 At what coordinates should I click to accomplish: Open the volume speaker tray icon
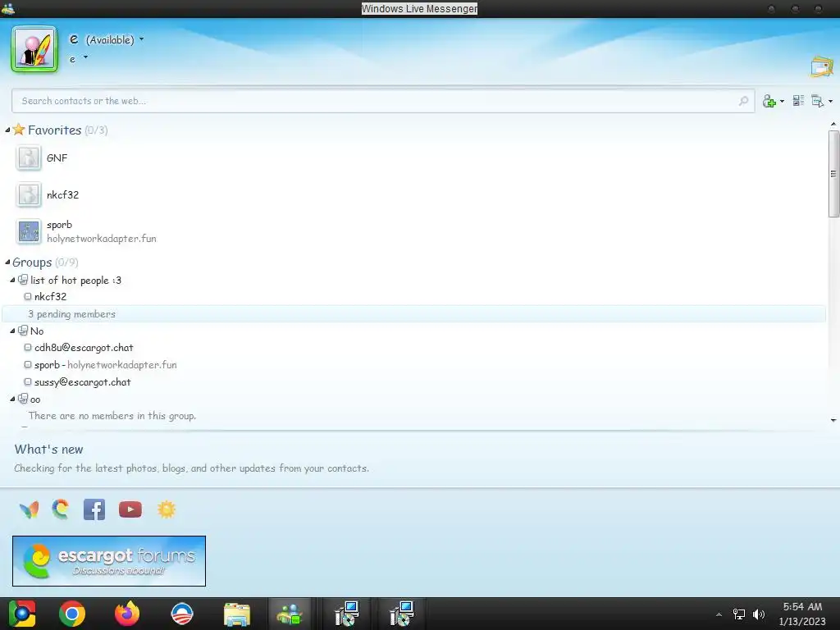pos(759,614)
